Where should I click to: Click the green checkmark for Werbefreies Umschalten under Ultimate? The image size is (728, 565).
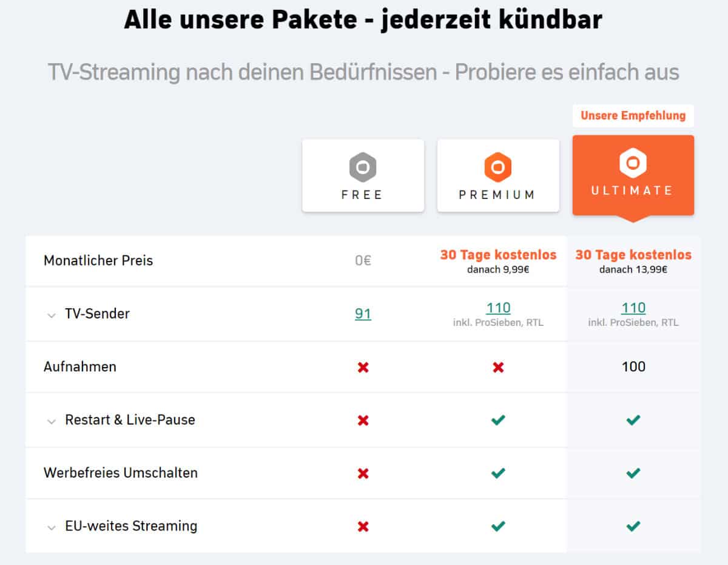[x=633, y=473]
